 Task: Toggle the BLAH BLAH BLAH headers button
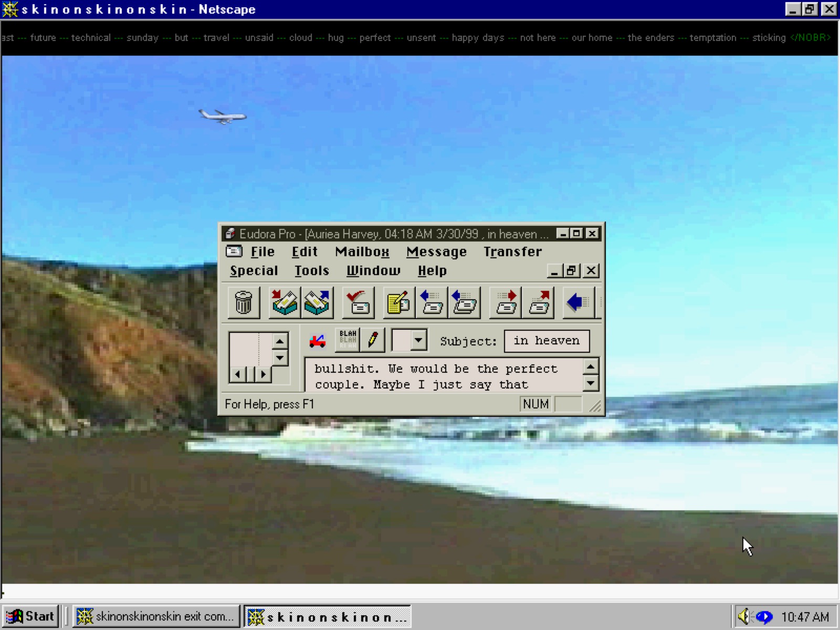(x=348, y=340)
